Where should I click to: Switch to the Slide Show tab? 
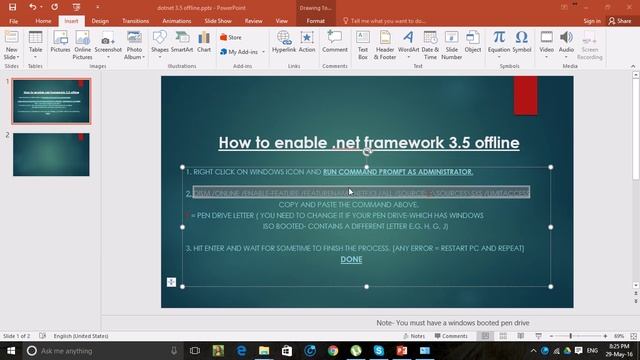click(218, 21)
